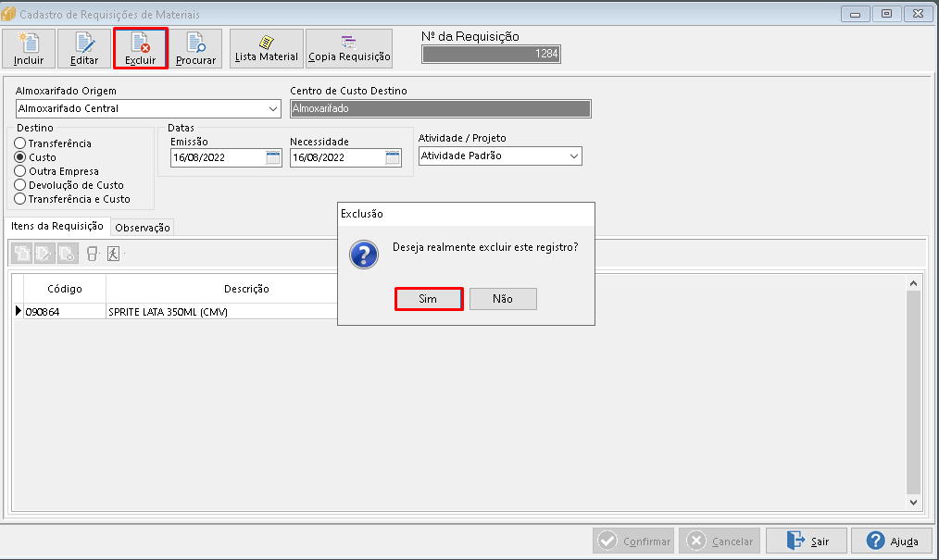The height and width of the screenshot is (560, 939).
Task: Open the Emissão date calendar picker
Action: pos(273,158)
